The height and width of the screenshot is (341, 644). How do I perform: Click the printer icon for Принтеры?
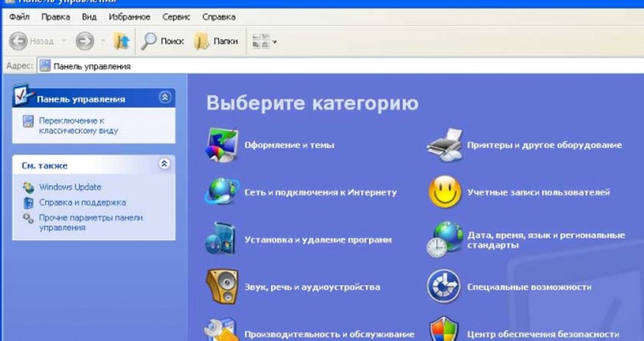tap(445, 145)
